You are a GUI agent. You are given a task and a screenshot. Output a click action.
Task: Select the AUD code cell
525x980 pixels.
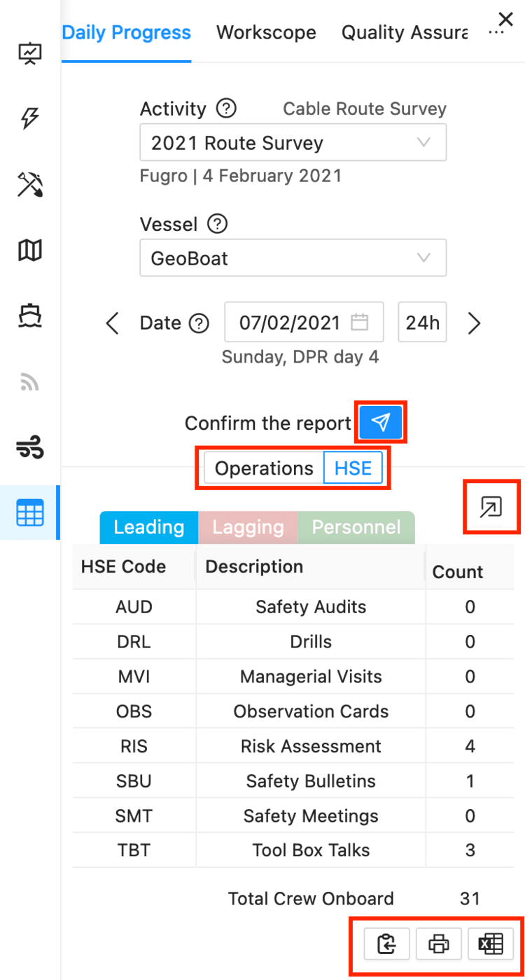[x=134, y=607]
